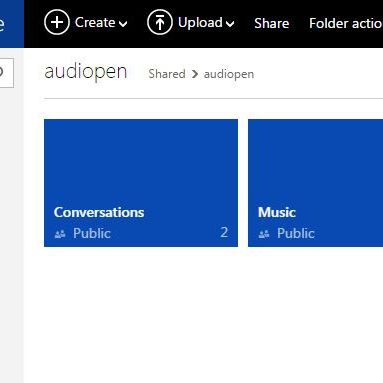This screenshot has height=383, width=383.
Task: Click the people icon on Music folder
Action: [264, 234]
